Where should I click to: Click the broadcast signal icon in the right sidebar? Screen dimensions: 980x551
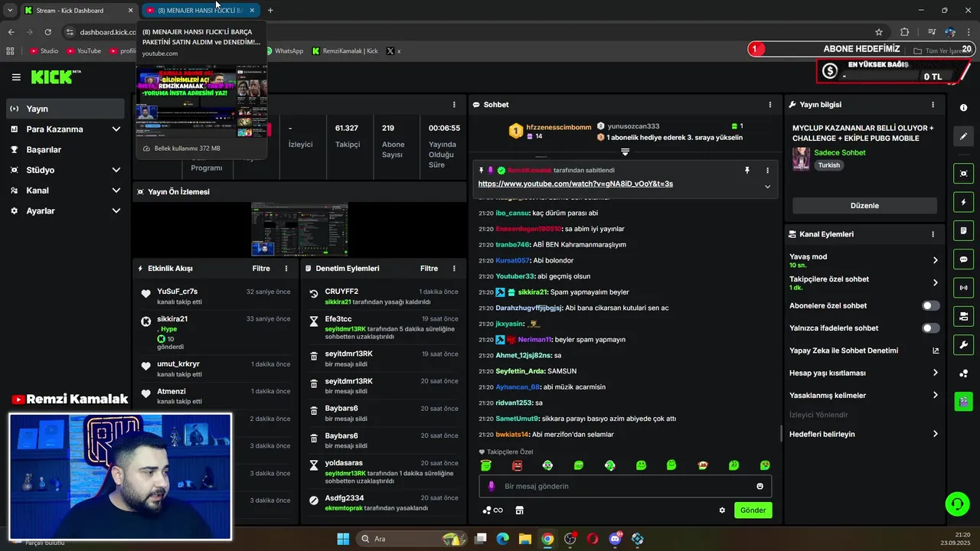pyautogui.click(x=963, y=288)
